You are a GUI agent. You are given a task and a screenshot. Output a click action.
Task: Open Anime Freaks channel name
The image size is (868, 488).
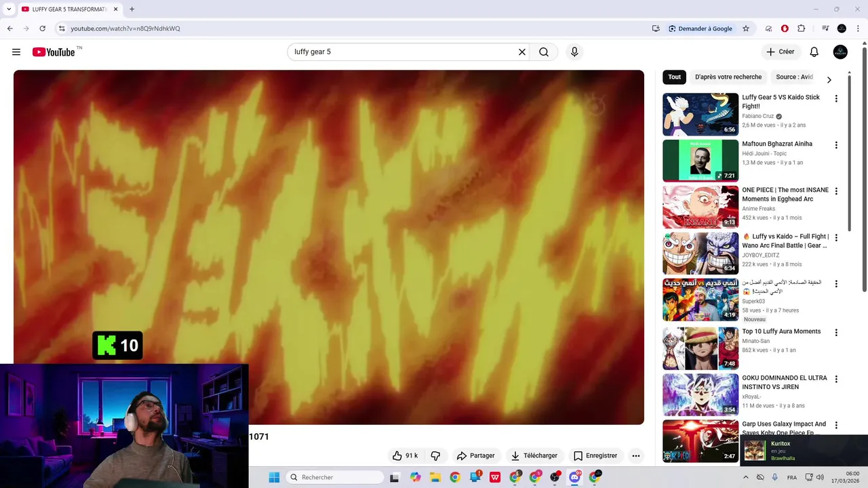point(758,209)
